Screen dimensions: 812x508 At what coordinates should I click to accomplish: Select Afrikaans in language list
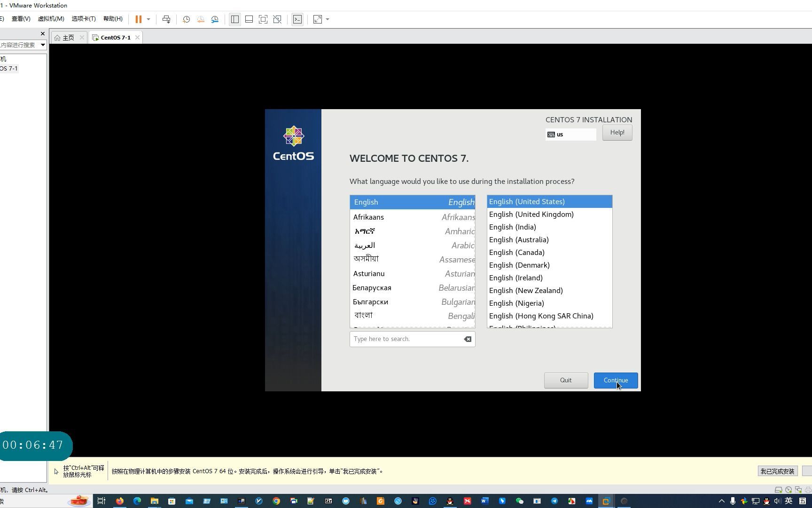click(x=413, y=217)
